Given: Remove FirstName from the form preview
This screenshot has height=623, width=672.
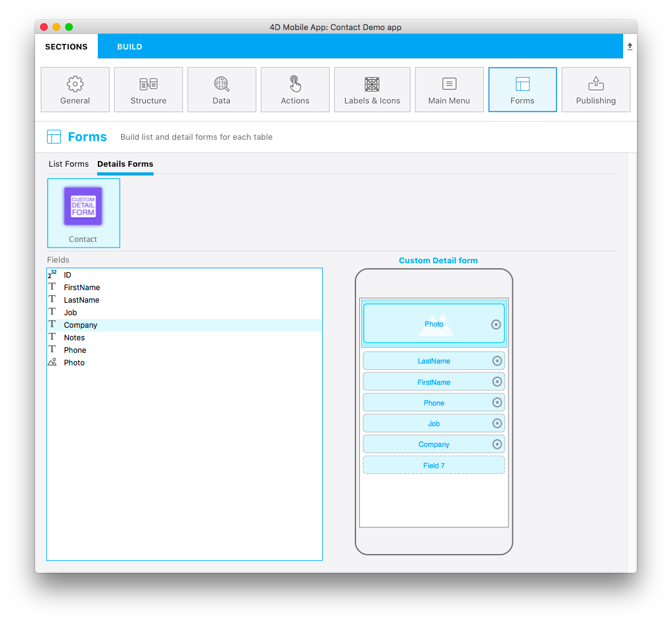Looking at the screenshot, I should (497, 382).
